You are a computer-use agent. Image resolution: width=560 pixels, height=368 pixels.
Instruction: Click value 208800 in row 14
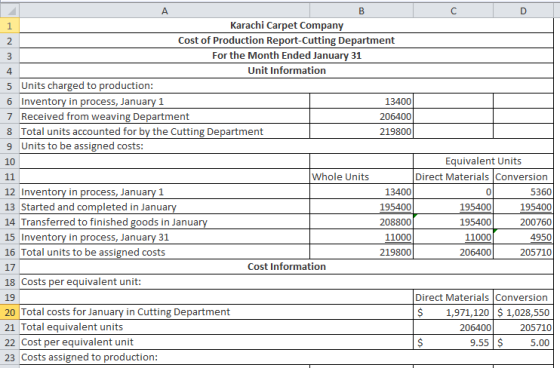(x=361, y=222)
